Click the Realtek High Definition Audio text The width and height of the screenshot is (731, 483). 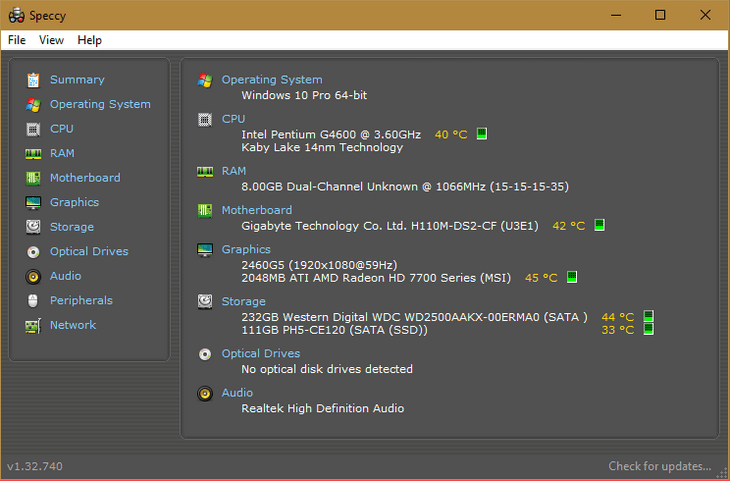point(323,408)
